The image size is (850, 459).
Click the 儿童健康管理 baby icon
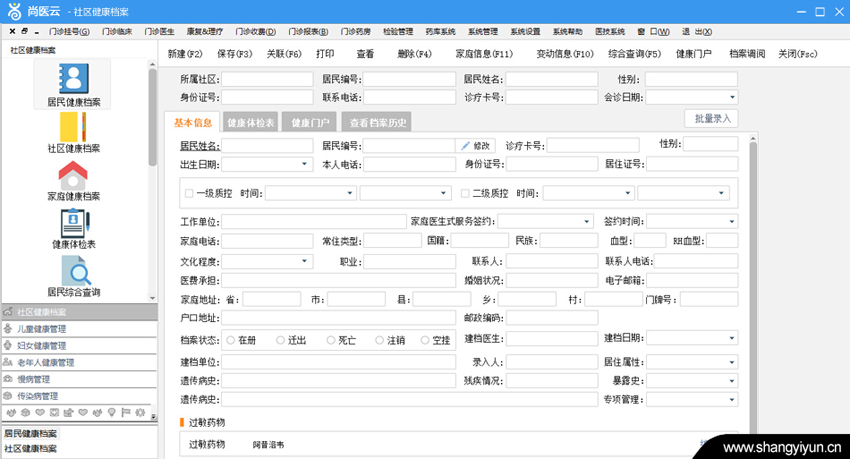pos(8,329)
